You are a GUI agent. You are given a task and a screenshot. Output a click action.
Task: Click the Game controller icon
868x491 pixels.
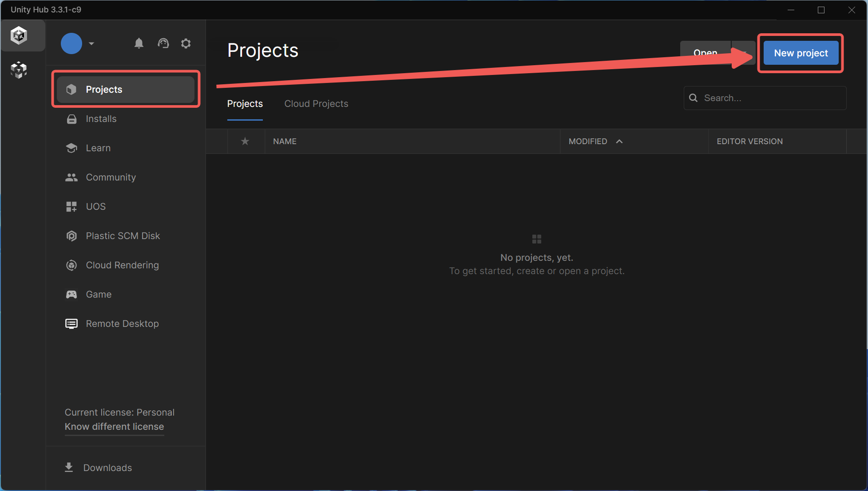pos(71,295)
